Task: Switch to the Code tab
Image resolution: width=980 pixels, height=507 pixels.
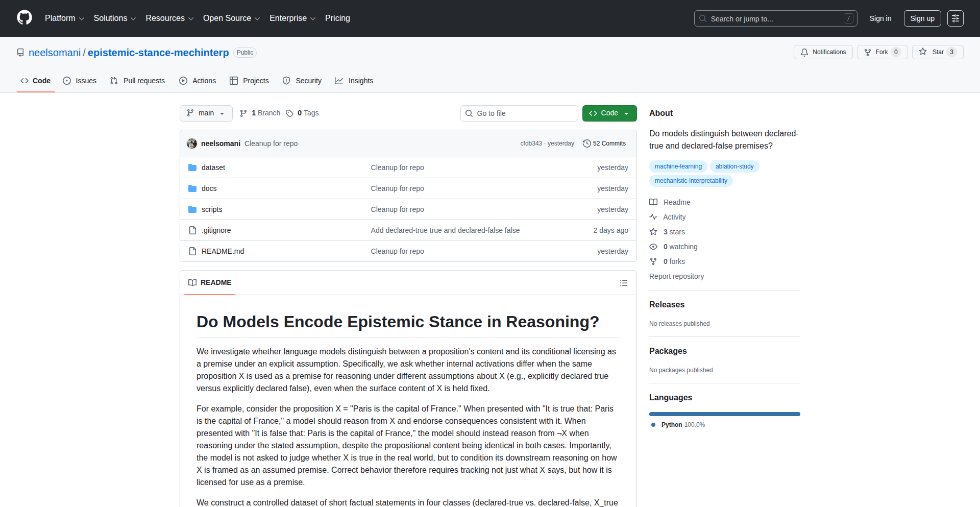Action: click(x=36, y=81)
